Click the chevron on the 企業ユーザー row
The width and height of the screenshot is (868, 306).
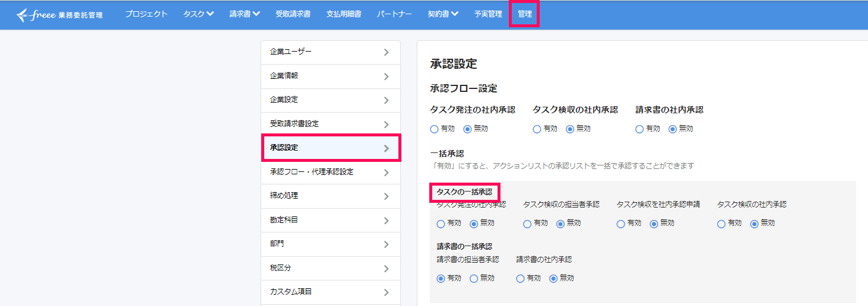click(387, 52)
